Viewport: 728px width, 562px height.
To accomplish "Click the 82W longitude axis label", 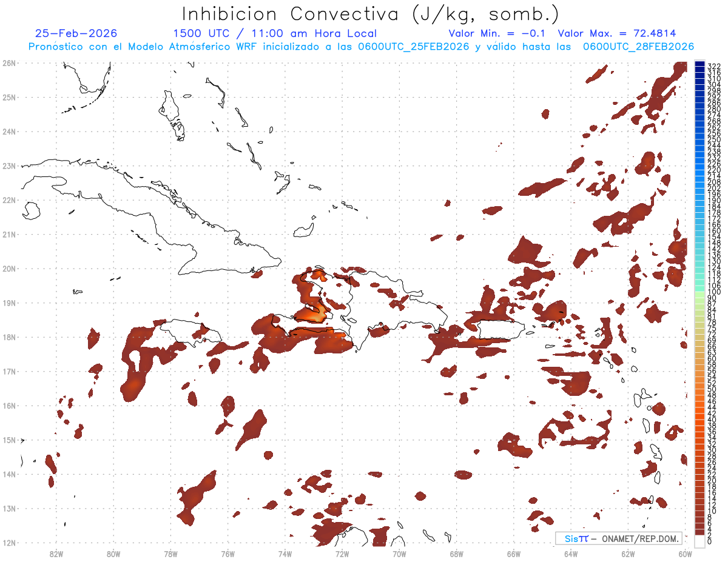I will tap(56, 553).
